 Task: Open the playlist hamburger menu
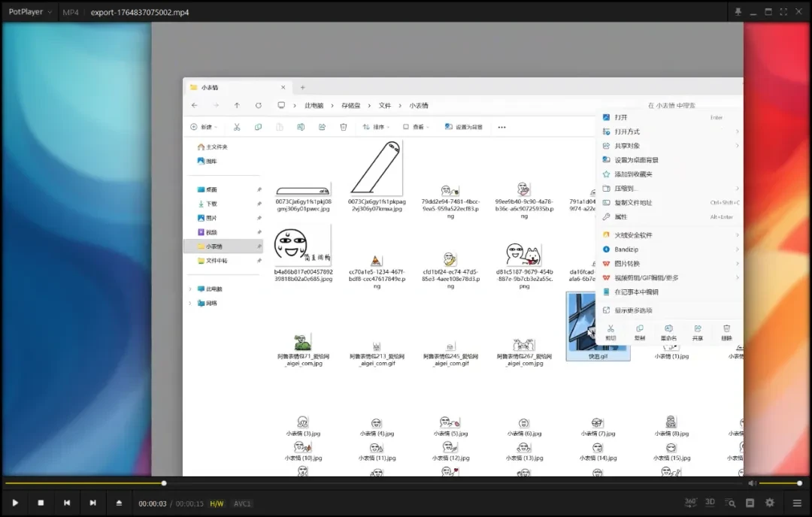point(797,503)
